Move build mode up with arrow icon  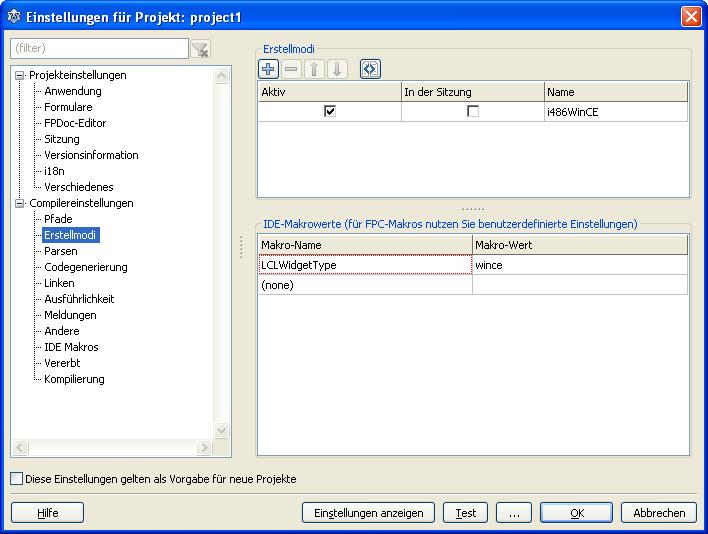[x=314, y=69]
